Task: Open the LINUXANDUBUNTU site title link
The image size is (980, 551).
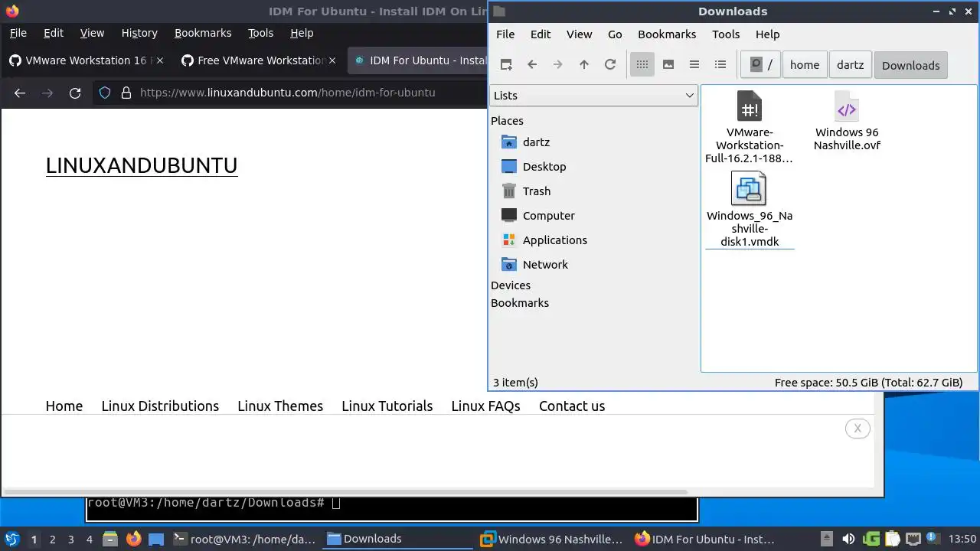Action: pos(142,165)
